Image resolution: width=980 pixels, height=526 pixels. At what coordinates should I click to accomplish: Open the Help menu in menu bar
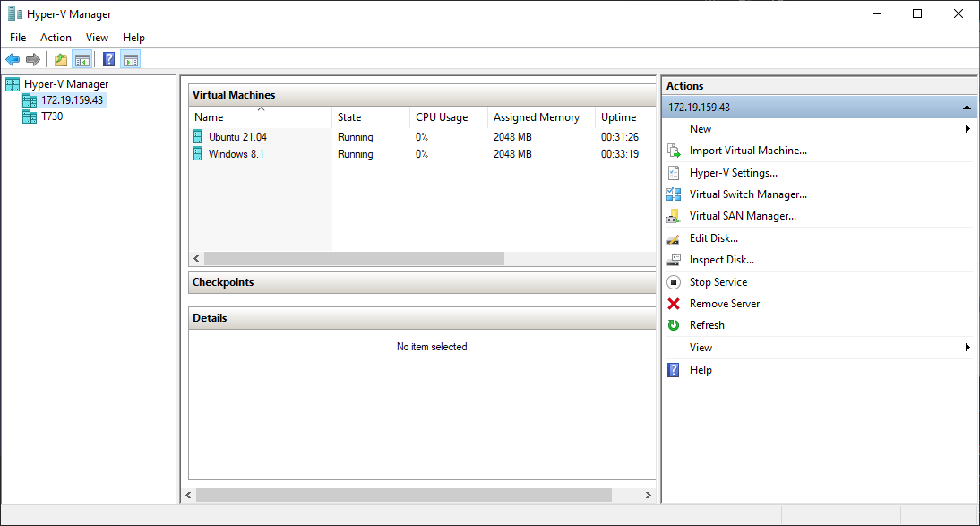[x=133, y=38]
